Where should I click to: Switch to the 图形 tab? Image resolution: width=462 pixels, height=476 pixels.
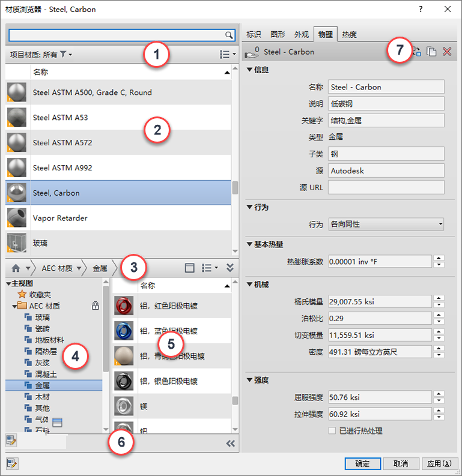(278, 35)
